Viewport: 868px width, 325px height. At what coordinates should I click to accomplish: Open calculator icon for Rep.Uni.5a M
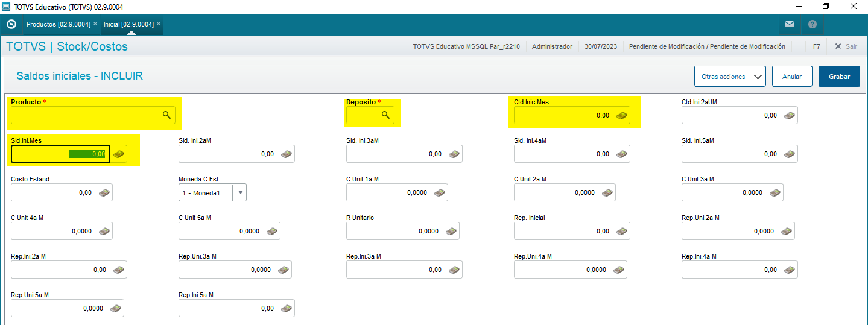point(116,308)
